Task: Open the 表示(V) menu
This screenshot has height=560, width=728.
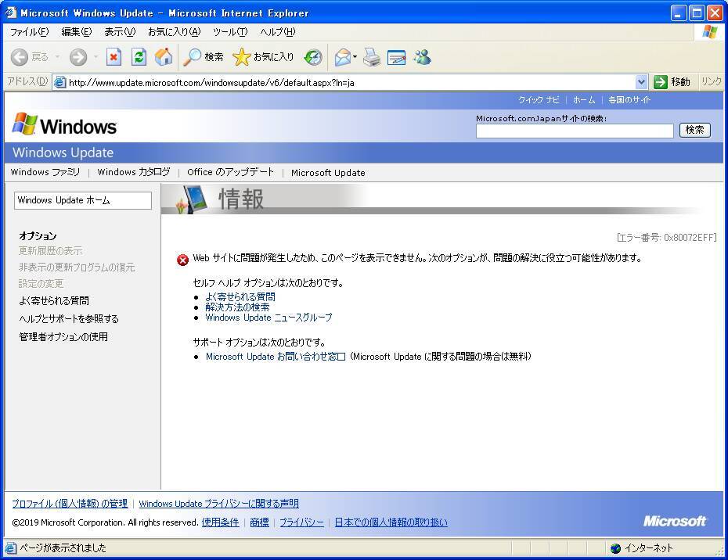Action: point(120,32)
